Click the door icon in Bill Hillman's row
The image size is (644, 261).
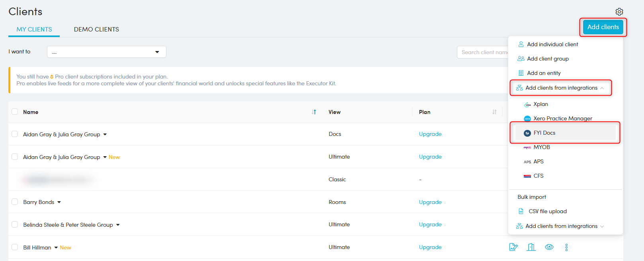point(531,247)
